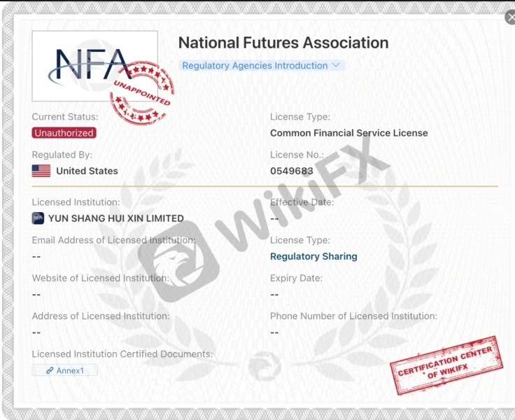Click Licensed Institution Certified Documents label
The image size is (515, 420).
click(122, 354)
